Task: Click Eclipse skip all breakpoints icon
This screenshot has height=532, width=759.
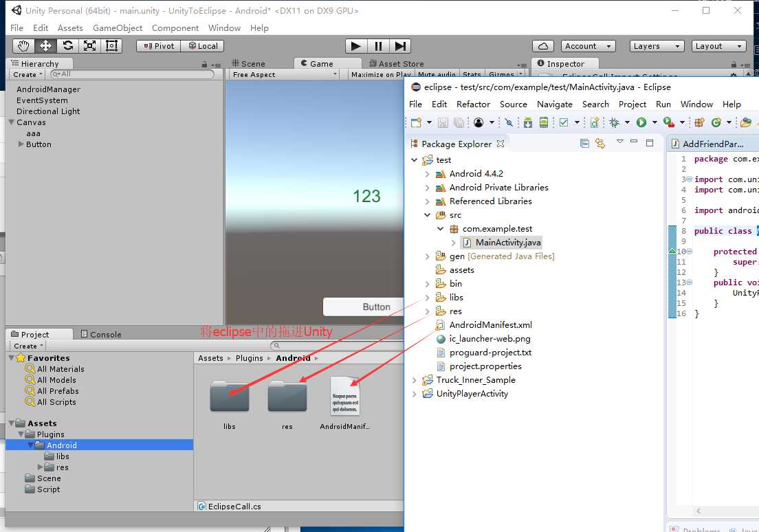Action: tap(508, 122)
